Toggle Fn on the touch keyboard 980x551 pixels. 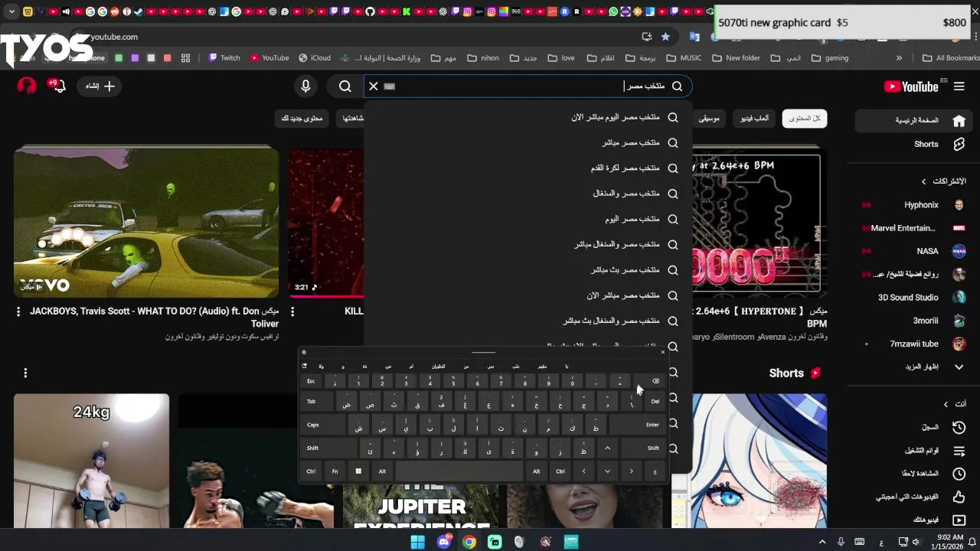[335, 471]
